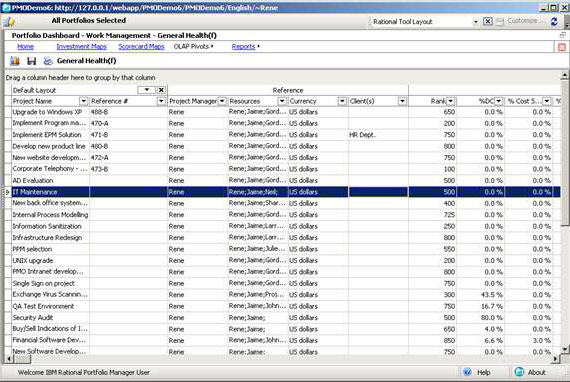Screen dimensions: 570x382
Task: Click the red close panel icon
Action: tap(562, 47)
